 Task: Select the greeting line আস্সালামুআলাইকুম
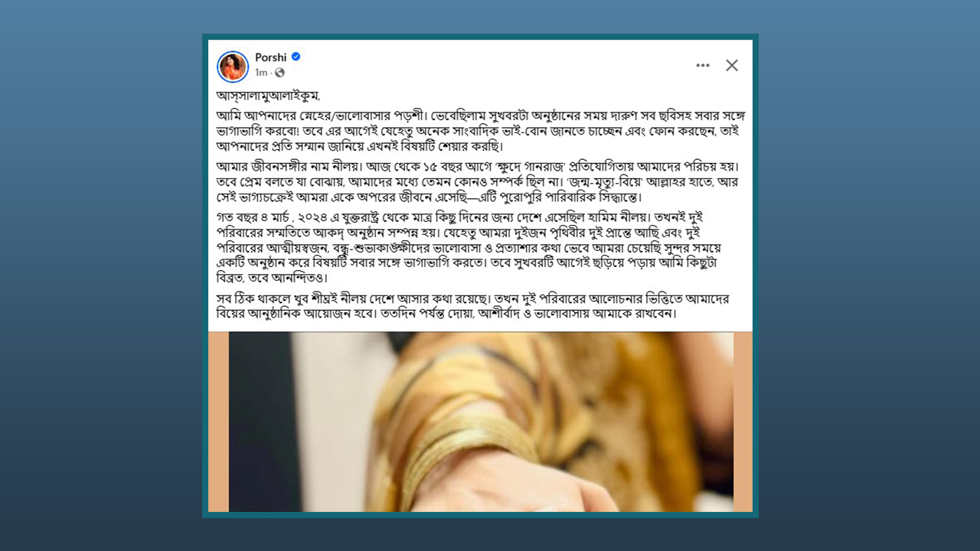(x=268, y=96)
